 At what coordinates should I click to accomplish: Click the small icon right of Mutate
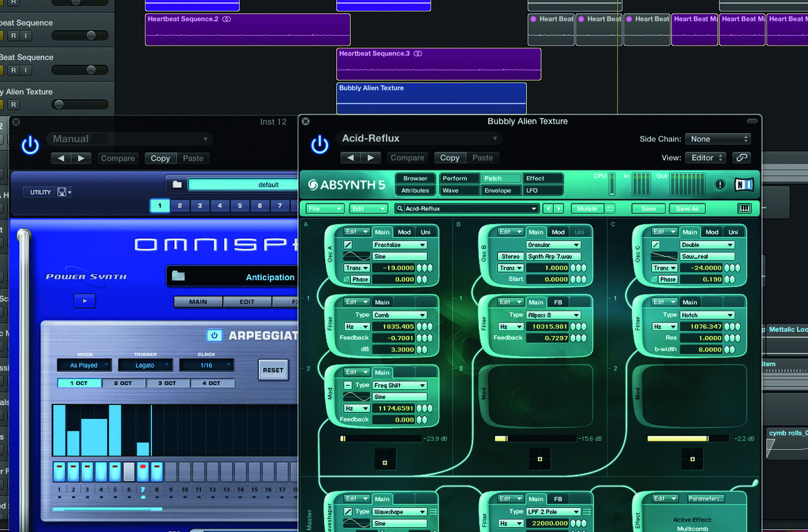[610, 208]
